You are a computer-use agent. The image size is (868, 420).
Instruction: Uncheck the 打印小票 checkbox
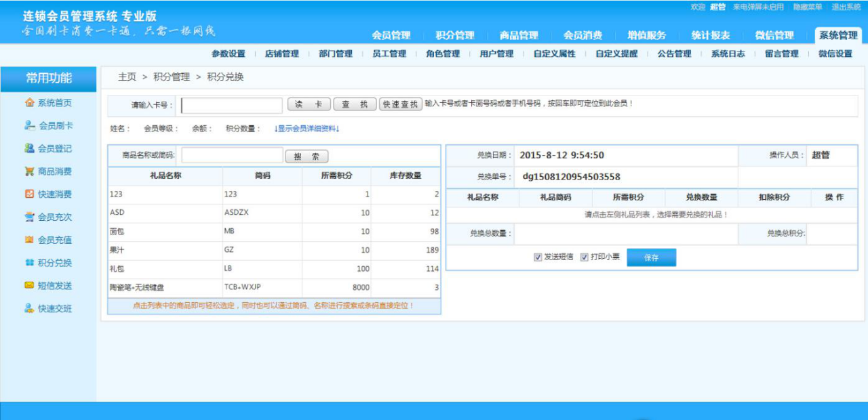click(x=584, y=257)
